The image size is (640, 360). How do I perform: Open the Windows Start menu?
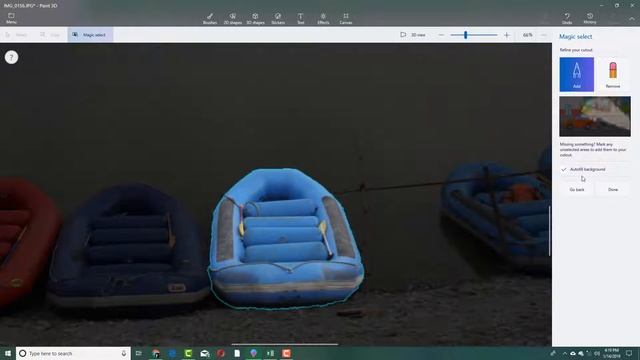(x=7, y=353)
